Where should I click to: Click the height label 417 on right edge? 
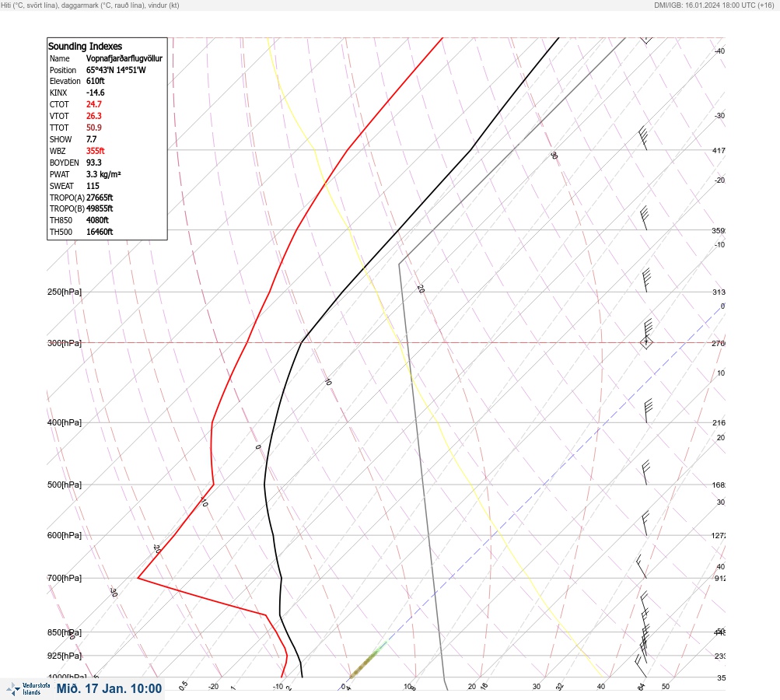[719, 150]
